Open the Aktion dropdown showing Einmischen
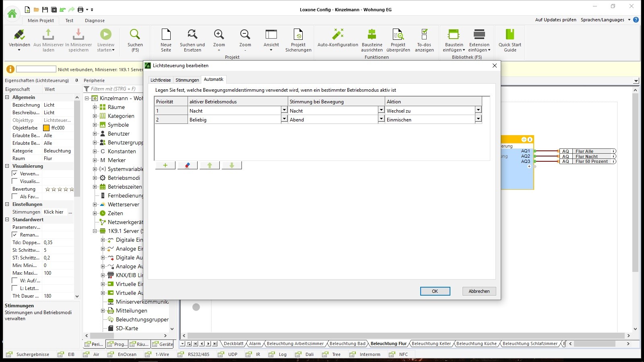The width and height of the screenshot is (644, 362). point(478,119)
